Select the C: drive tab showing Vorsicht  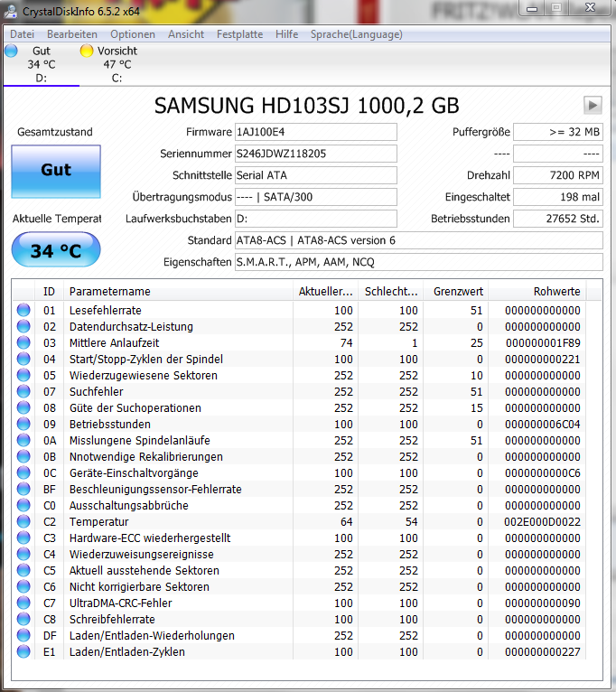[117, 64]
